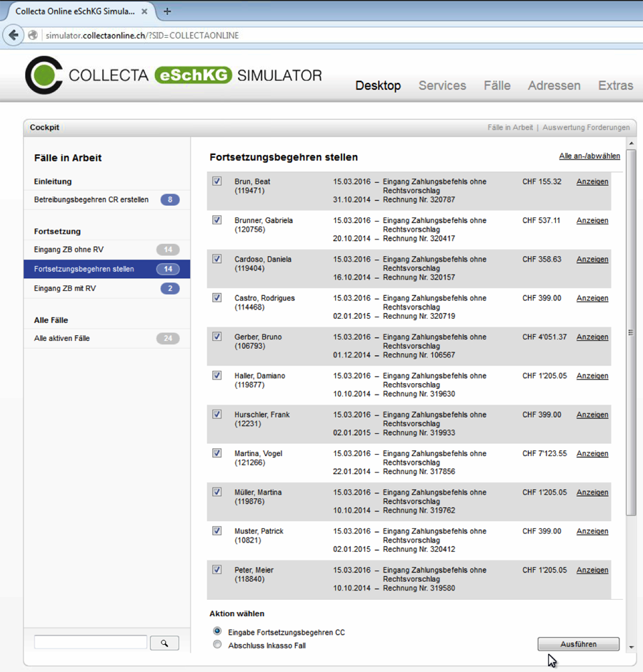Screen dimensions: 643x672
Task: Open the Fälle menu
Action: pos(497,85)
